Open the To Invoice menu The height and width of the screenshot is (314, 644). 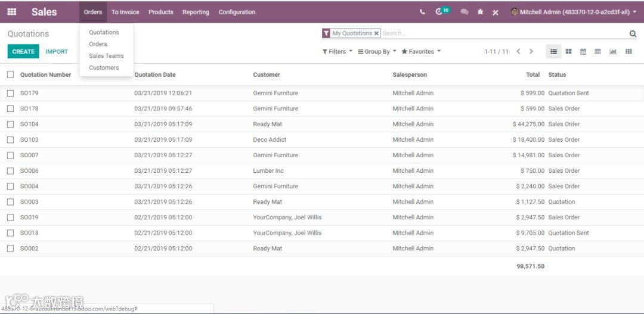click(125, 12)
